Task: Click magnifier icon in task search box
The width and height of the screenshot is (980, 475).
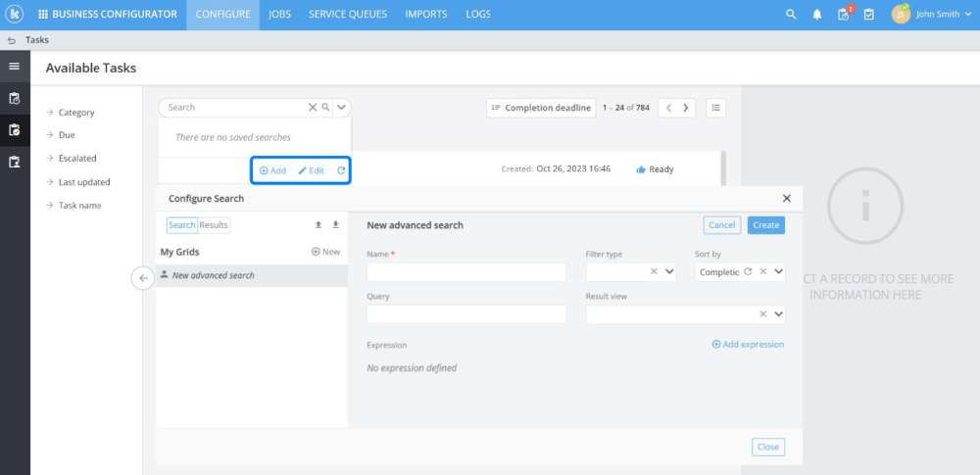Action: [x=325, y=108]
